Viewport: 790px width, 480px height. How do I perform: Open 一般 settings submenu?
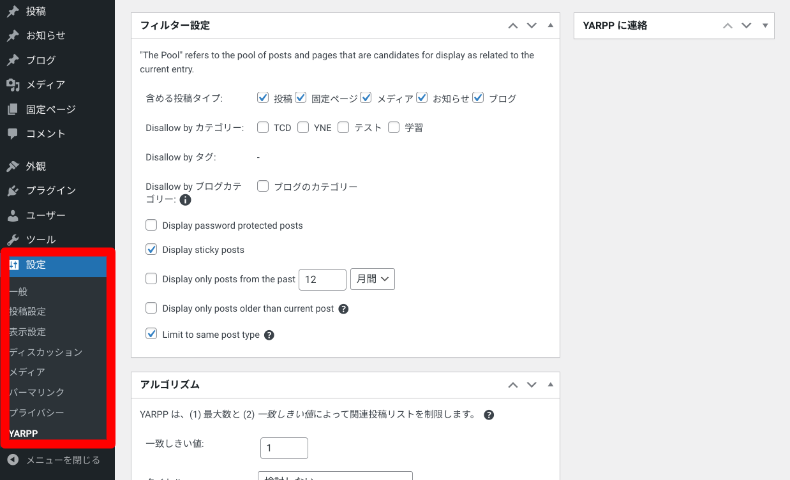pyautogui.click(x=18, y=292)
